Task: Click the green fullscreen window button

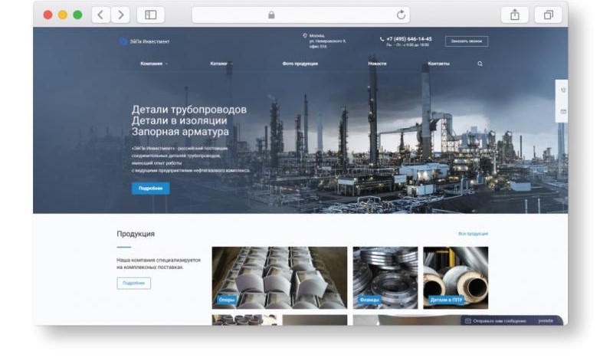Action: point(78,15)
